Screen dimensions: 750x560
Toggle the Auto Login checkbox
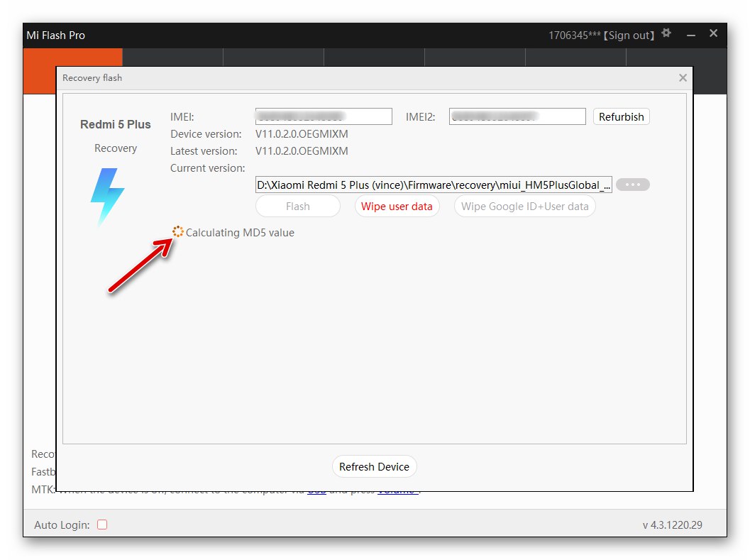click(x=102, y=525)
